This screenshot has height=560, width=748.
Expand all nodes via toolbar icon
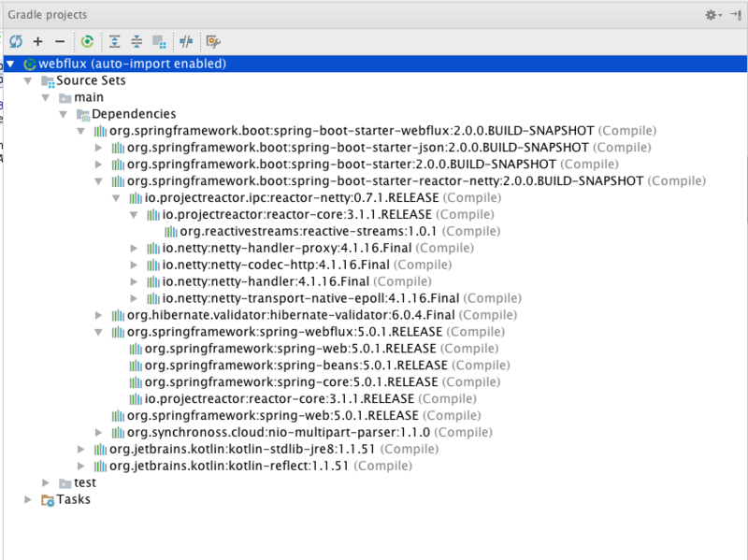point(114,41)
